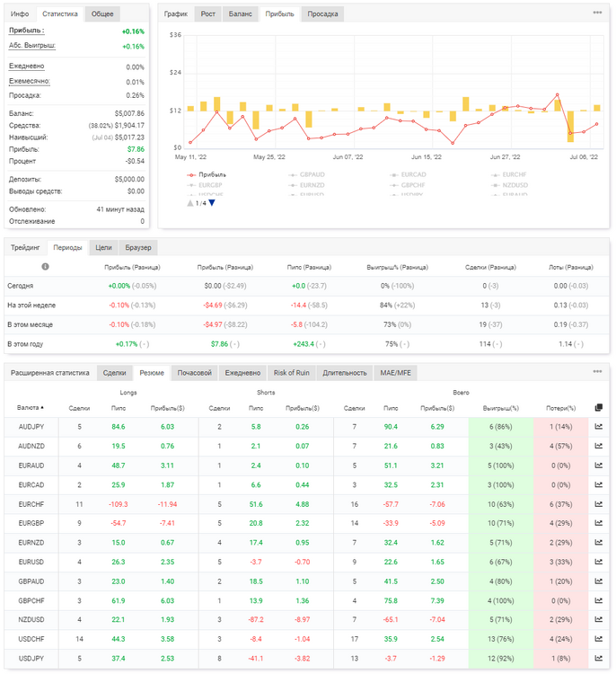Open the Рост chart tab
Viewport: 616px width, 674px height.
[208, 13]
